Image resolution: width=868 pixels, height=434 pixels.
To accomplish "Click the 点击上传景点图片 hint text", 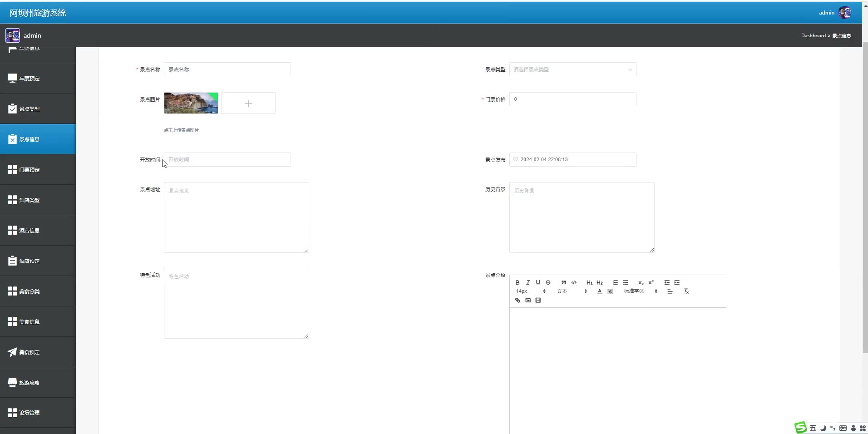I will 182,130.
